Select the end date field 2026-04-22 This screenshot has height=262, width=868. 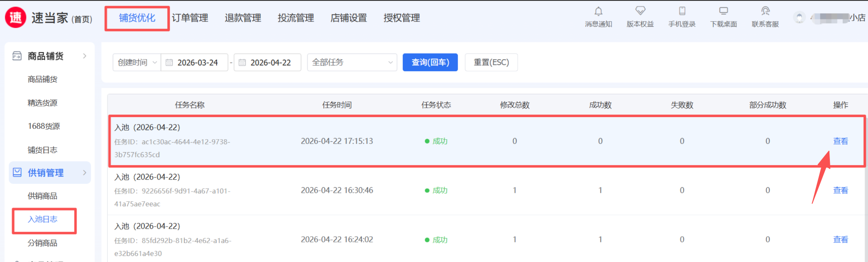coord(270,63)
